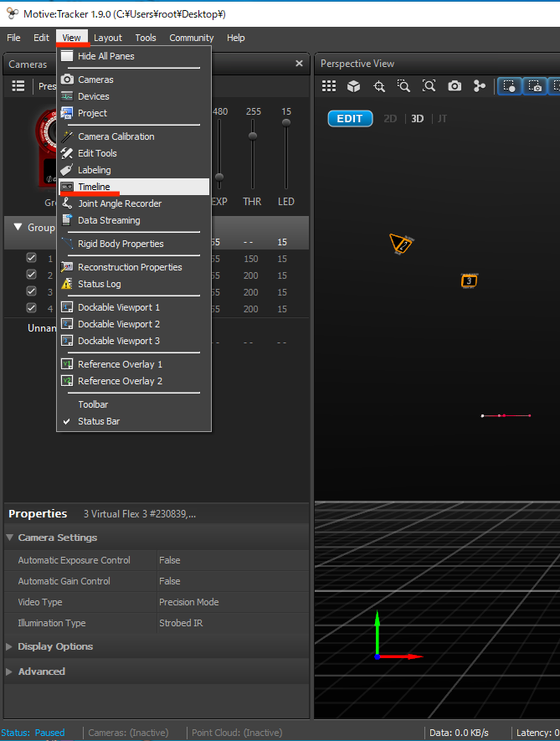Uncheck camera 3 checkbox
This screenshot has height=741, width=560.
pos(31,291)
